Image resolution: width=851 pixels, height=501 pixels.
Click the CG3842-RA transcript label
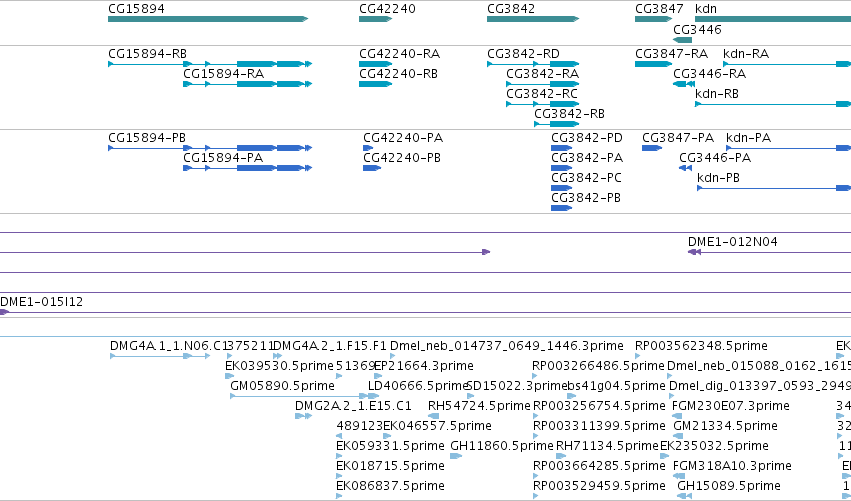543,74
